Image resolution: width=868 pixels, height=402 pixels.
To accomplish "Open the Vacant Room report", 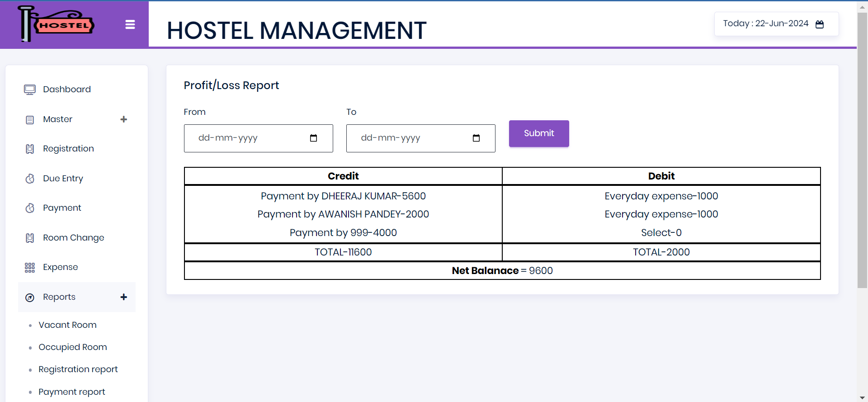I will pyautogui.click(x=67, y=325).
